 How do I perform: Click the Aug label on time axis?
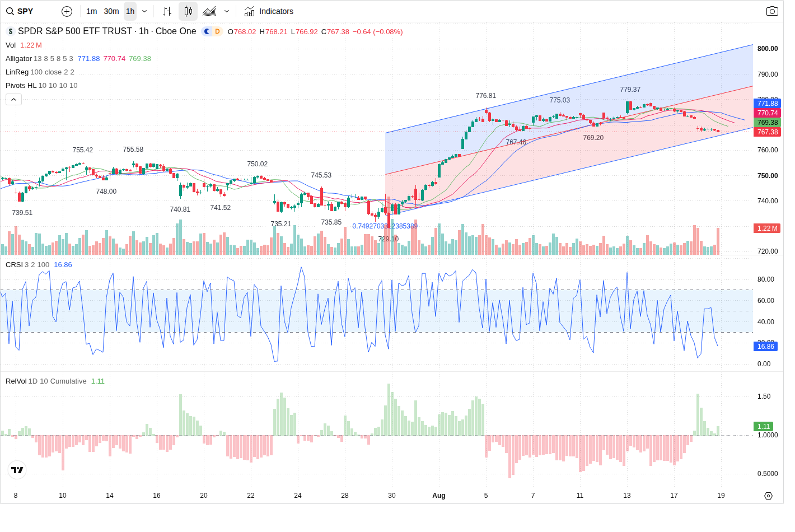point(439,496)
